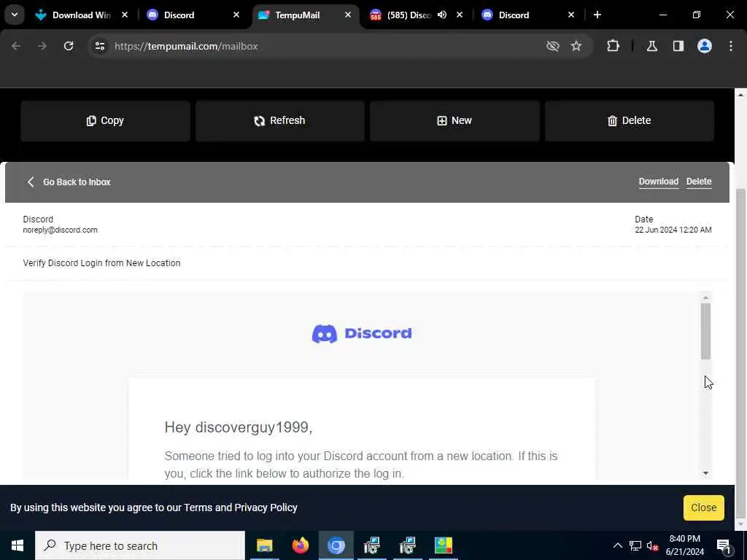Toggle the browser side panel
This screenshot has height=560, width=747.
coord(678,46)
